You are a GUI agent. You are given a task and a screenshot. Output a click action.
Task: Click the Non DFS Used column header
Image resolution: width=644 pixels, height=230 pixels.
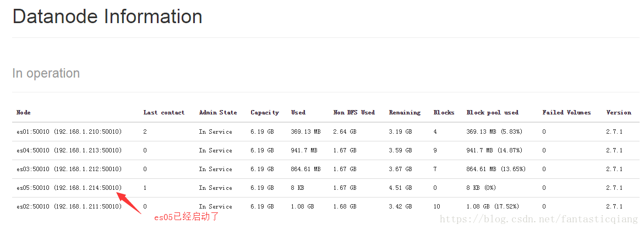(x=354, y=112)
